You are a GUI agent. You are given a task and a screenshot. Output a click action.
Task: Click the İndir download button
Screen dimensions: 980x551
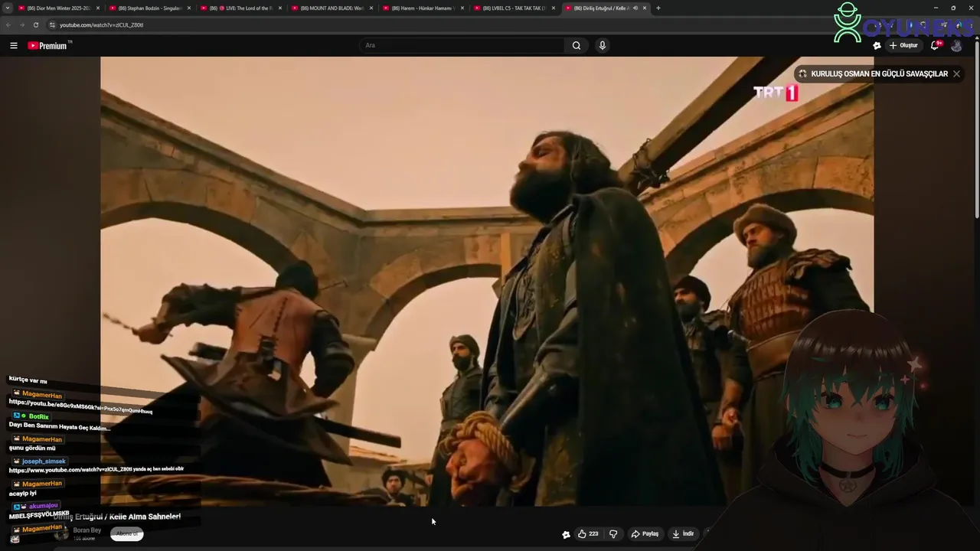683,534
